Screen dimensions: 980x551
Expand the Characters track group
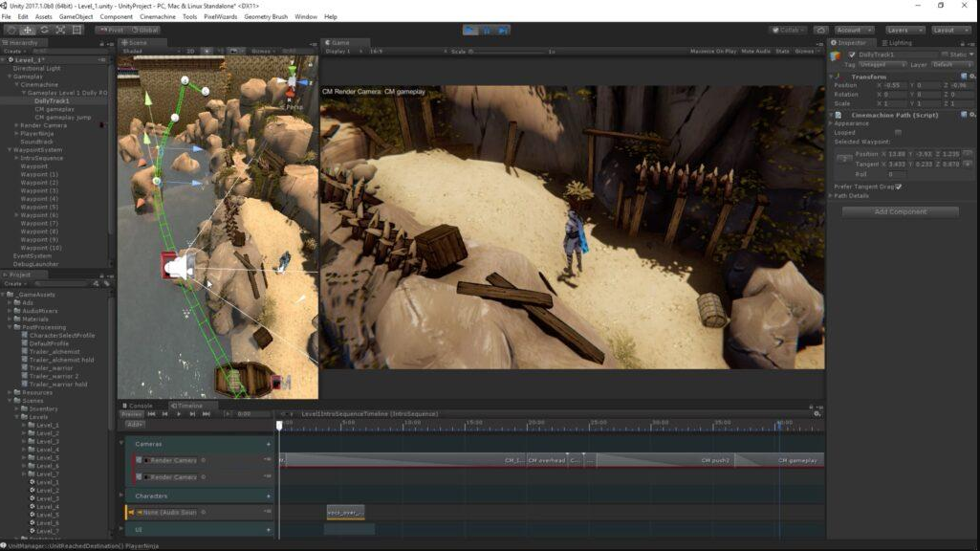coord(121,496)
